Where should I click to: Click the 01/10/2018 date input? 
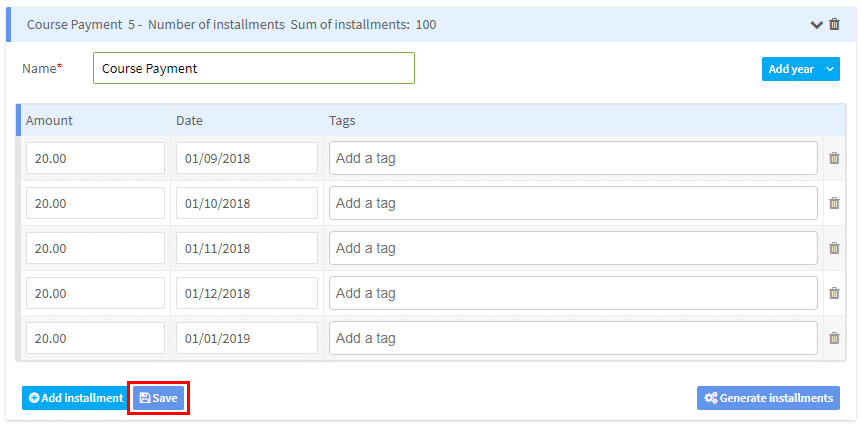pyautogui.click(x=246, y=203)
